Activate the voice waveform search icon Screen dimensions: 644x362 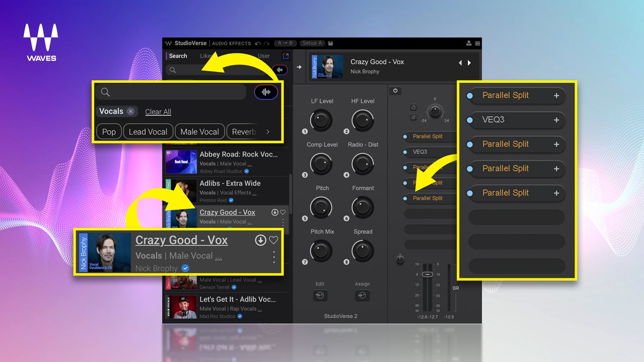click(266, 92)
